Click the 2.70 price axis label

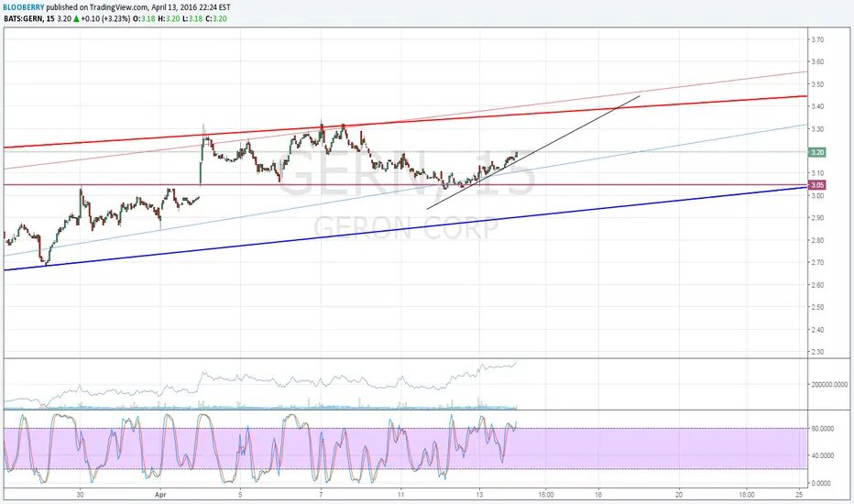tap(817, 263)
